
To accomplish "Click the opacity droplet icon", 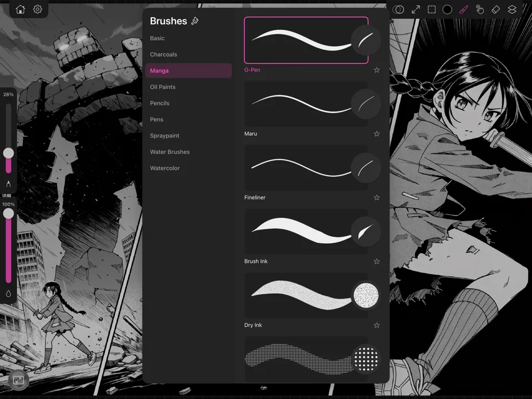I will [8, 294].
